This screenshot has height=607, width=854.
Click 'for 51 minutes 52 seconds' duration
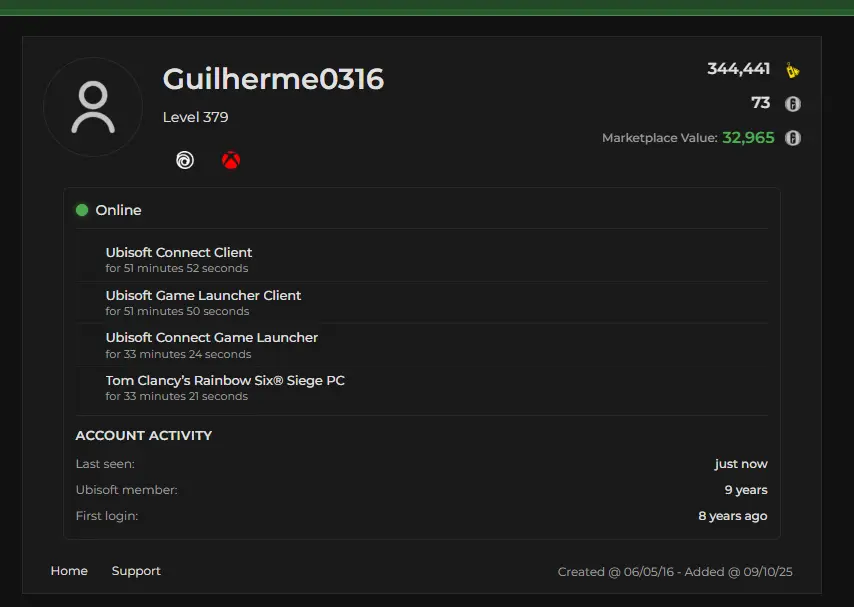pyautogui.click(x=176, y=268)
